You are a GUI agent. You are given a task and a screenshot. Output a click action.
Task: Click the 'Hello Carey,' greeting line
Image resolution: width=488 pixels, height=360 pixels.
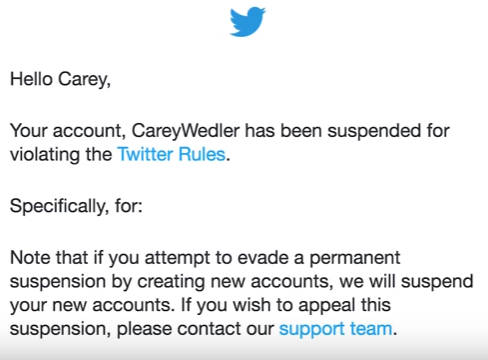click(60, 80)
